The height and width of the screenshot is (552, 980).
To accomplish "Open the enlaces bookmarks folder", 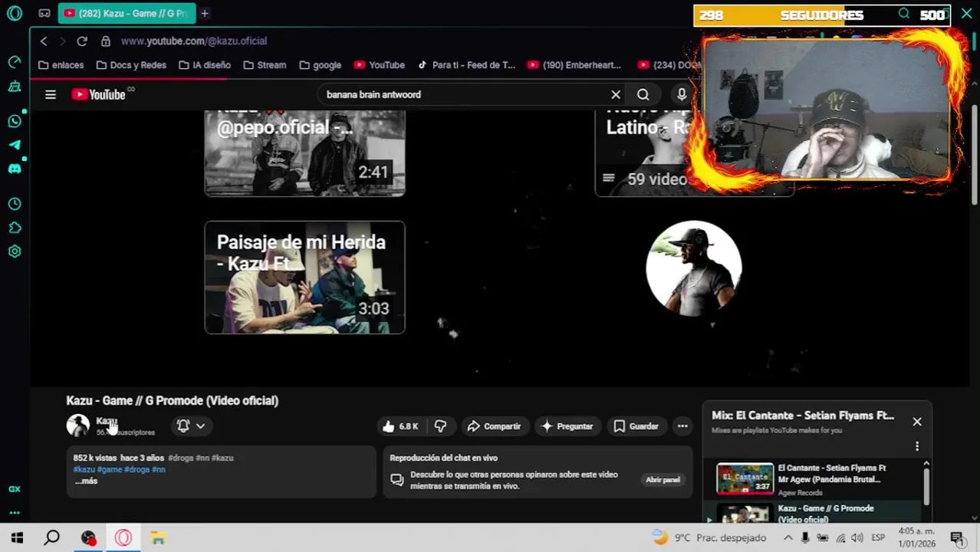I will (x=61, y=65).
